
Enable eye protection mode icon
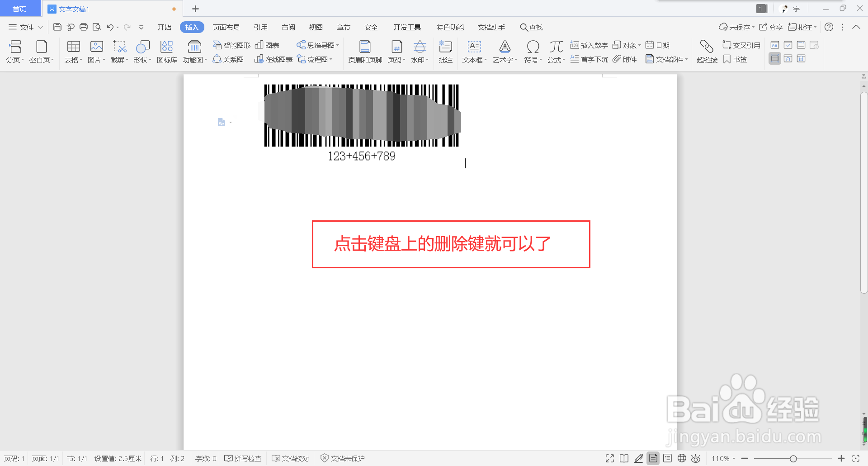(x=696, y=458)
